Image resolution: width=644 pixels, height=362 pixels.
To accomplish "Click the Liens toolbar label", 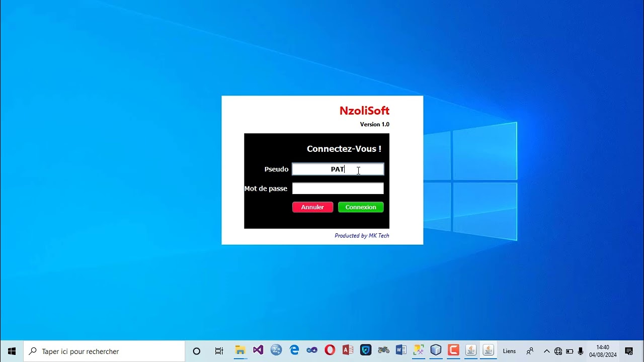I will [x=509, y=351].
